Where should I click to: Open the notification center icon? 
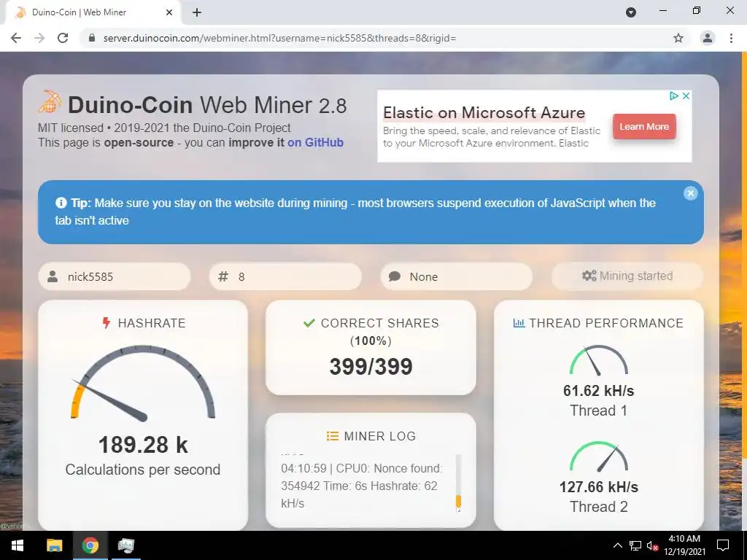click(x=723, y=545)
